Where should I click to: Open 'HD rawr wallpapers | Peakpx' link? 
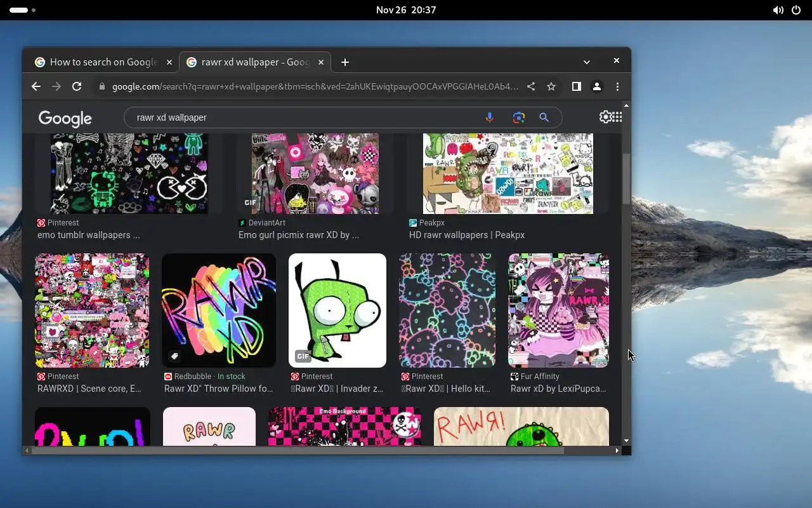467,235
